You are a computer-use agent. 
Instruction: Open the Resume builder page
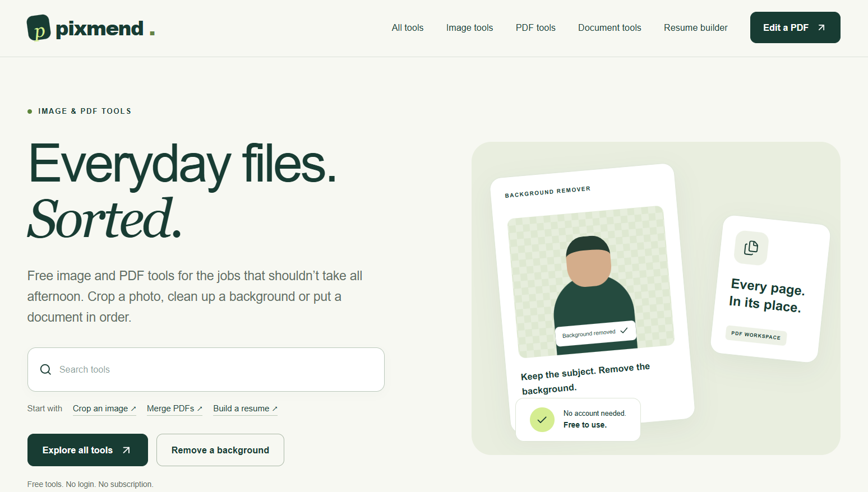pyautogui.click(x=695, y=27)
